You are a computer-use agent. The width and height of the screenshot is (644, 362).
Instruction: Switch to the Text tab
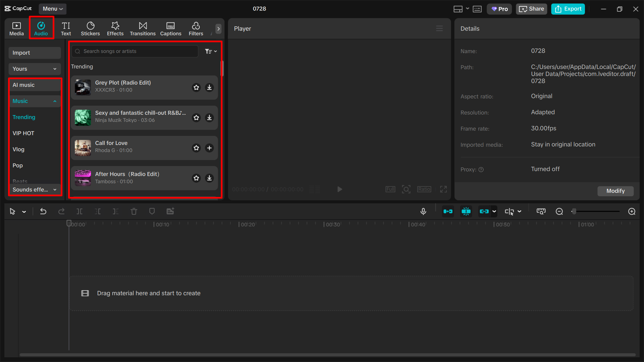(66, 29)
